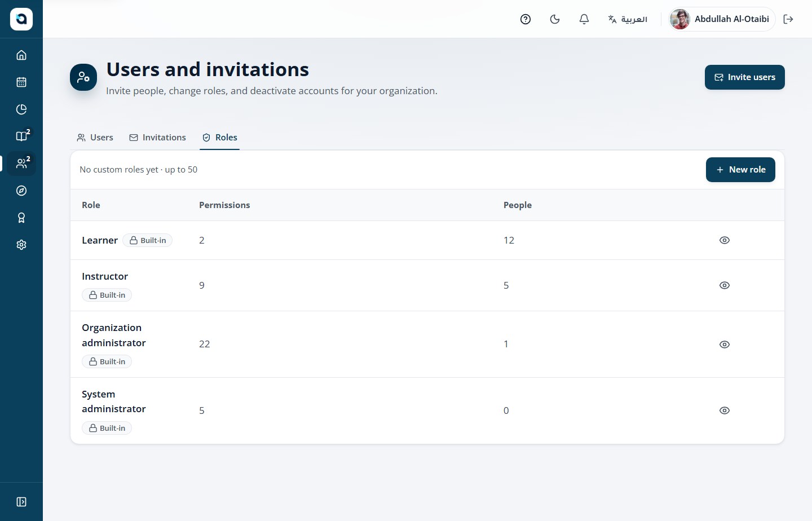
Task: Click Instructor permissions count 9
Action: tap(202, 285)
